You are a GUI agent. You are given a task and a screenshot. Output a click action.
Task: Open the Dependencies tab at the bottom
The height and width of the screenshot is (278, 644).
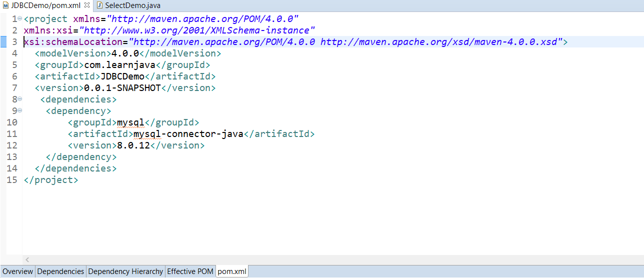pyautogui.click(x=60, y=271)
